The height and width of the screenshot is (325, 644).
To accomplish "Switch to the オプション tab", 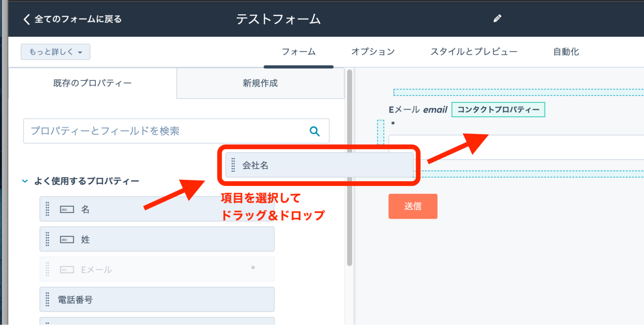I will [373, 52].
